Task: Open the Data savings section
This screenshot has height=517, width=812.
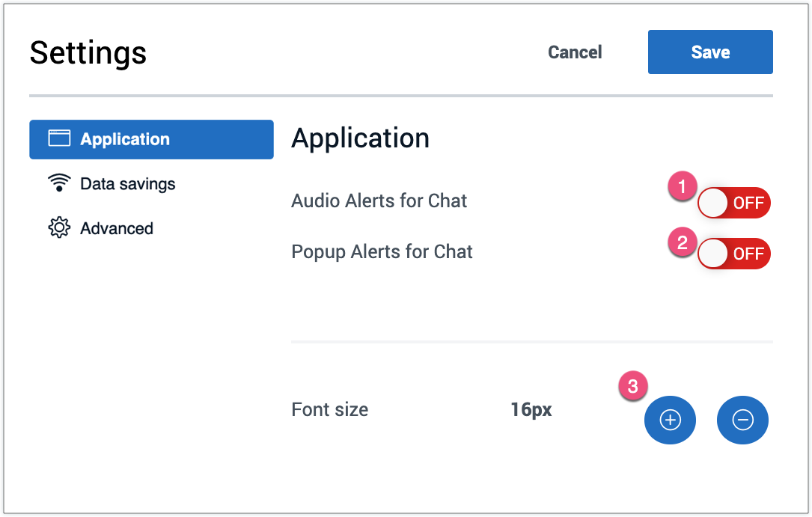Action: pos(127,184)
